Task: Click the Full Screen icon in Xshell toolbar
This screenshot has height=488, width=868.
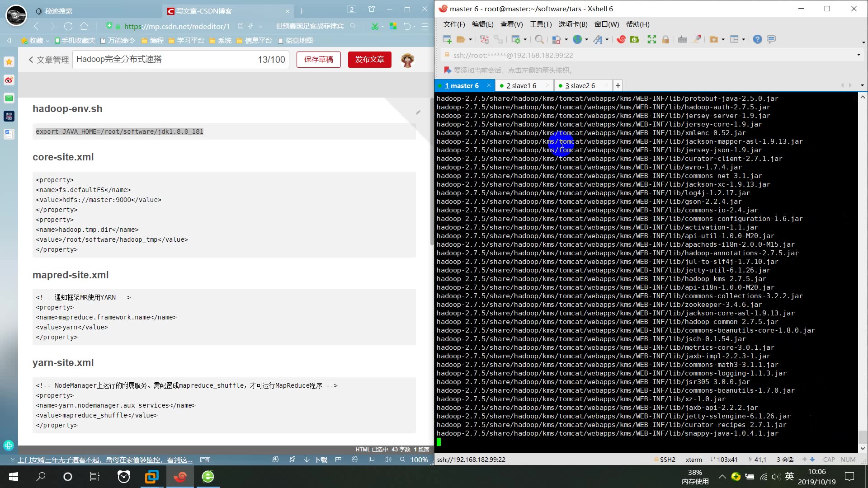Action: (651, 40)
